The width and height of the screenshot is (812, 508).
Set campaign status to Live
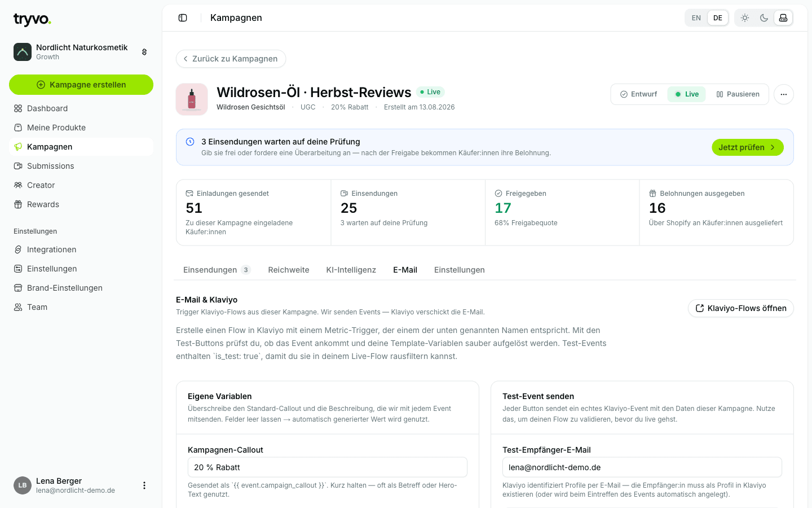(687, 94)
